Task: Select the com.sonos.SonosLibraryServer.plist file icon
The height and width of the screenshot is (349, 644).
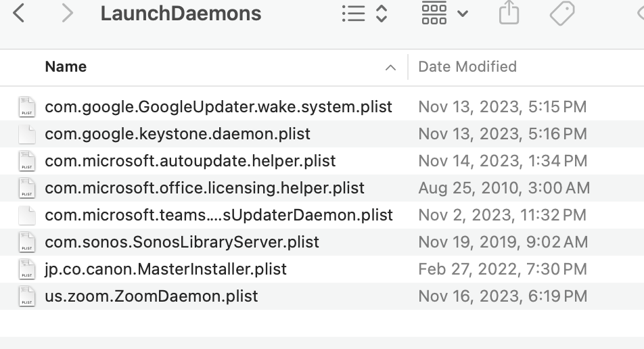Action: tap(27, 242)
